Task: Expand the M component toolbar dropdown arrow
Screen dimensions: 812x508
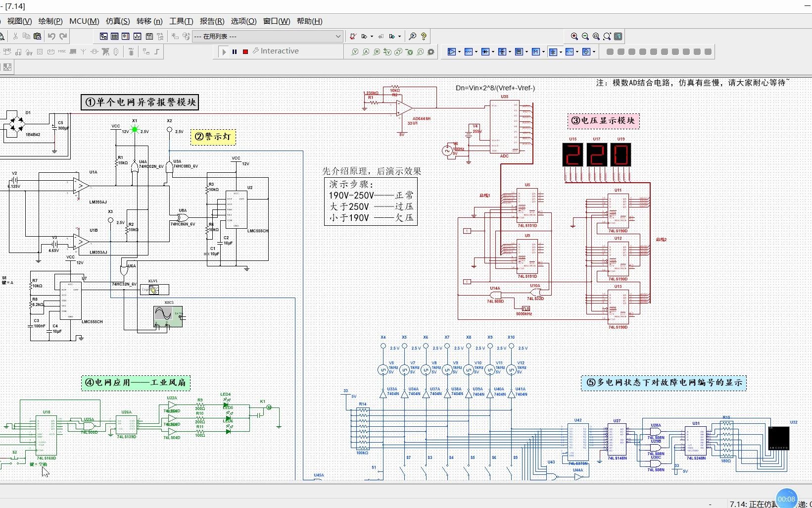Action: pos(543,51)
